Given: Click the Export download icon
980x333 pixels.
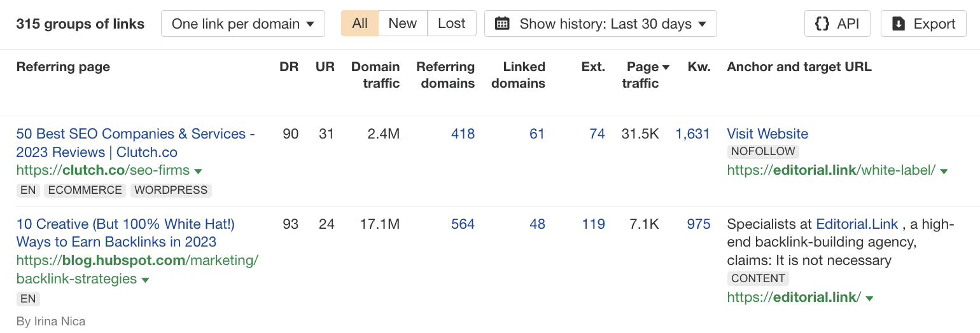Looking at the screenshot, I should click(899, 24).
